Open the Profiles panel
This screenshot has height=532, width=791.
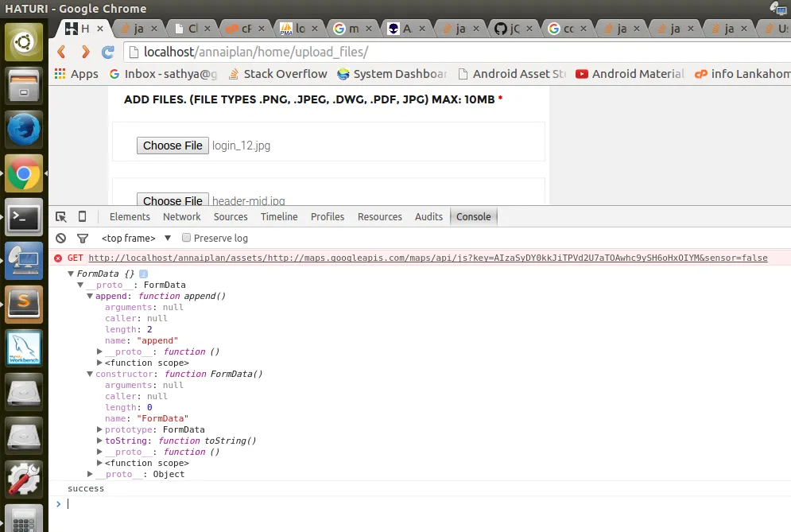pyautogui.click(x=328, y=216)
